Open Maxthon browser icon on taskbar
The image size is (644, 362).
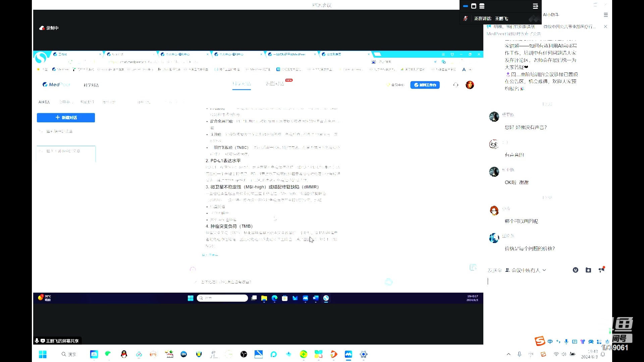(x=94, y=354)
